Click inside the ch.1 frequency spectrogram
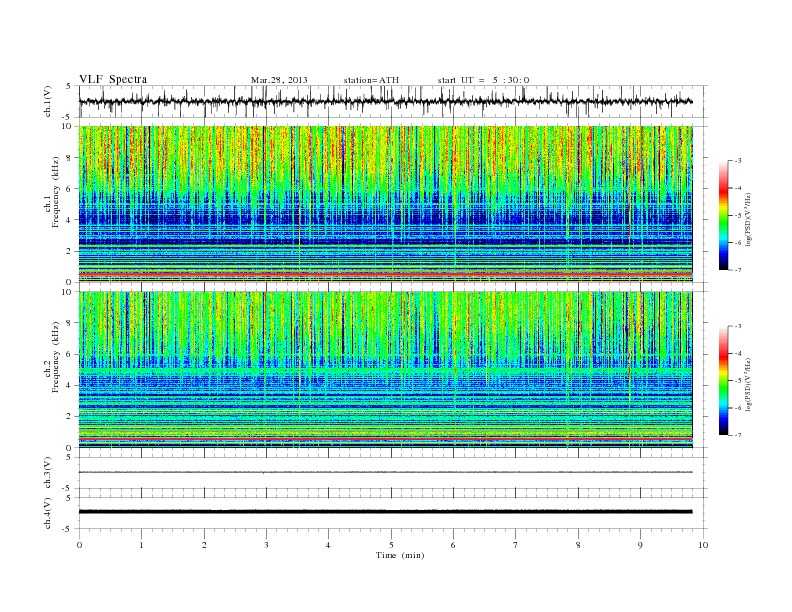 (385, 204)
